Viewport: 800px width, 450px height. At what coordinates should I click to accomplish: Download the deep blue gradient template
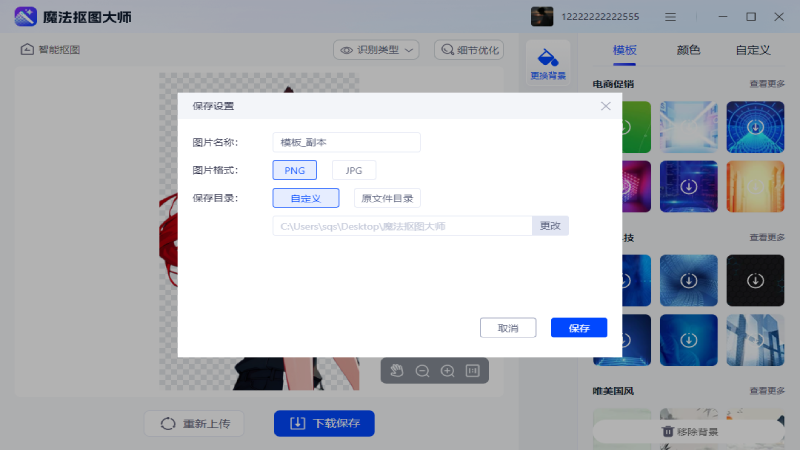point(688,340)
